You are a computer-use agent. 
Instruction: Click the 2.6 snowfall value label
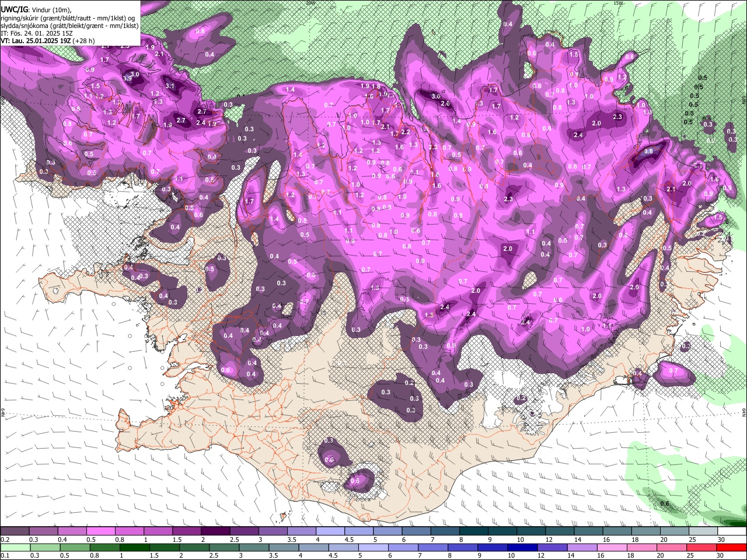(x=445, y=104)
